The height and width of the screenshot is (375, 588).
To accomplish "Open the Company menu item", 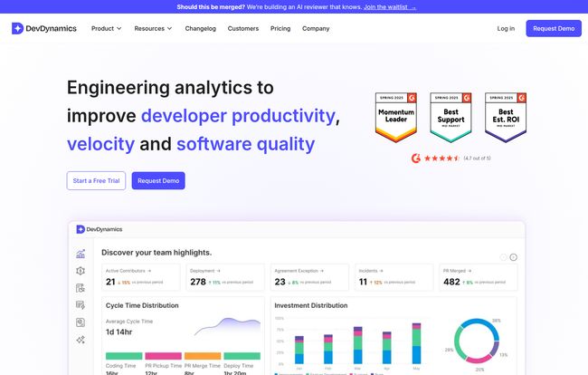I will pyautogui.click(x=316, y=28).
